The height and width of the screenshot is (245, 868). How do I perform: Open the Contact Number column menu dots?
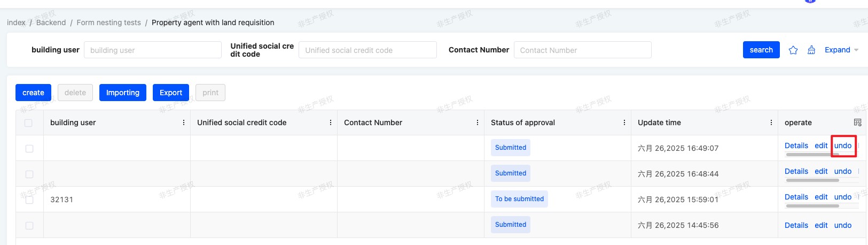(x=478, y=122)
